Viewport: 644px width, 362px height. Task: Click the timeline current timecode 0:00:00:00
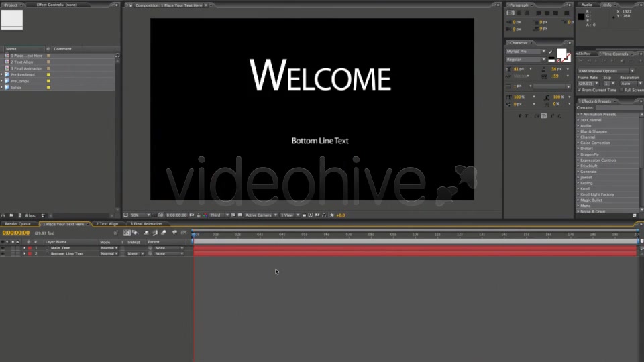coord(16,233)
